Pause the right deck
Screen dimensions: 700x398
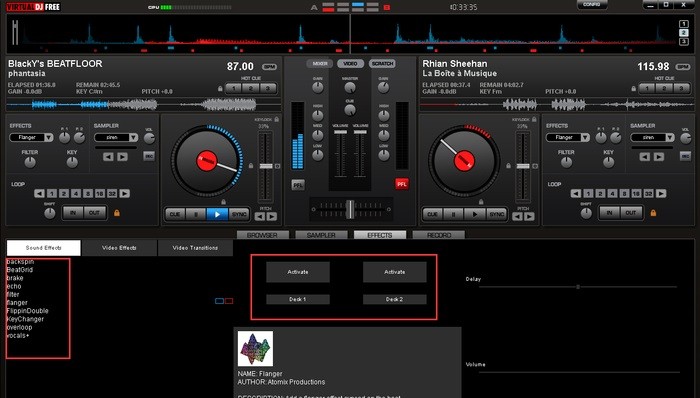point(454,215)
